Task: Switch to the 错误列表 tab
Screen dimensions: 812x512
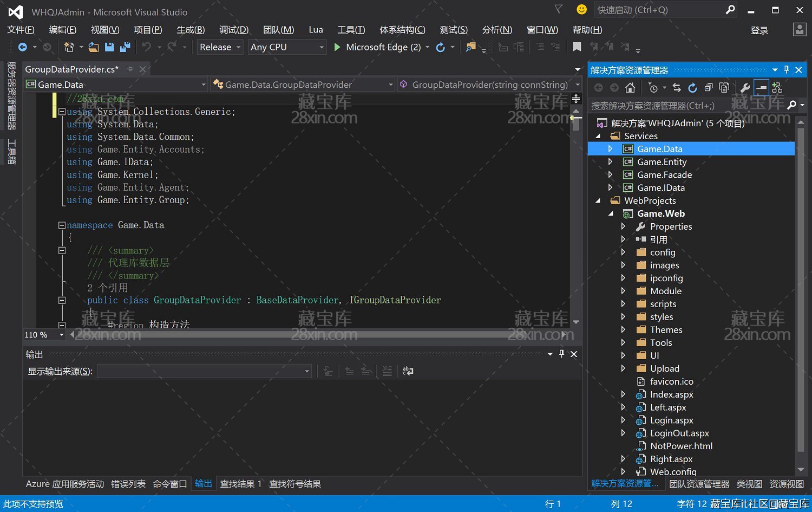Action: [x=128, y=484]
